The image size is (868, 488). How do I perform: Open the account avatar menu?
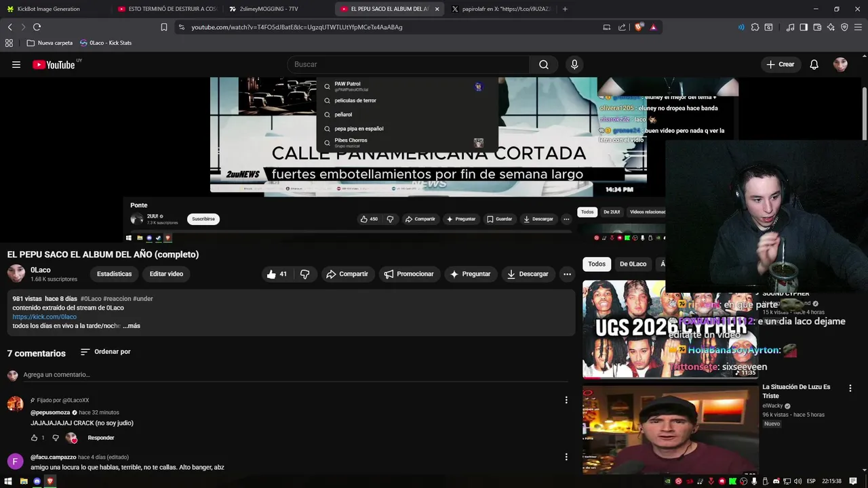click(x=840, y=64)
